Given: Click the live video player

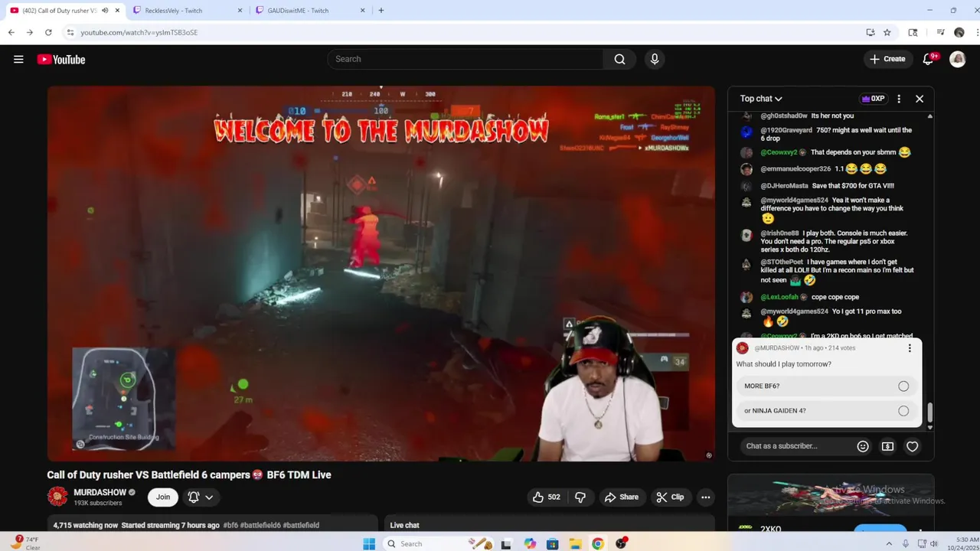Looking at the screenshot, I should (381, 274).
